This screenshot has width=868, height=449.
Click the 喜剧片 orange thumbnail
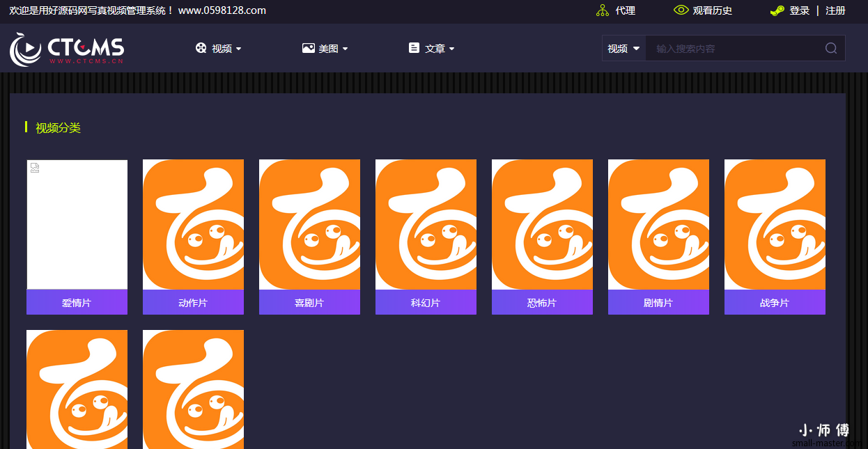(309, 225)
